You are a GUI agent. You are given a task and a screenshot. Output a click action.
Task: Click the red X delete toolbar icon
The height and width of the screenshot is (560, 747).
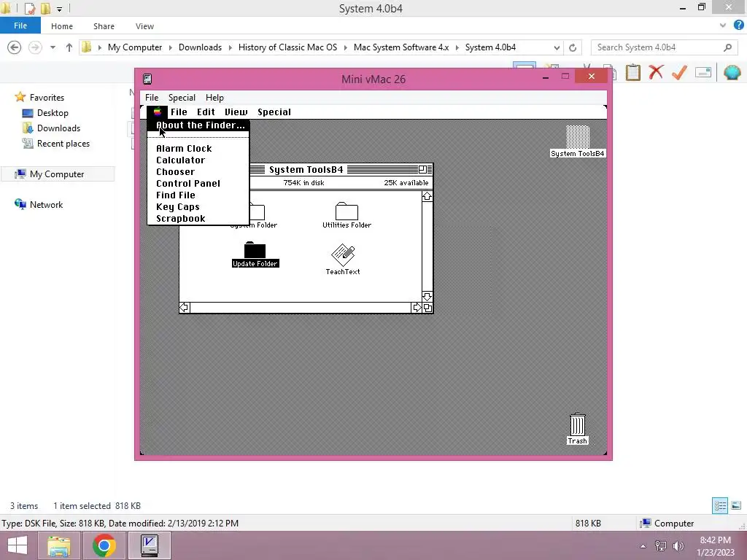click(656, 72)
